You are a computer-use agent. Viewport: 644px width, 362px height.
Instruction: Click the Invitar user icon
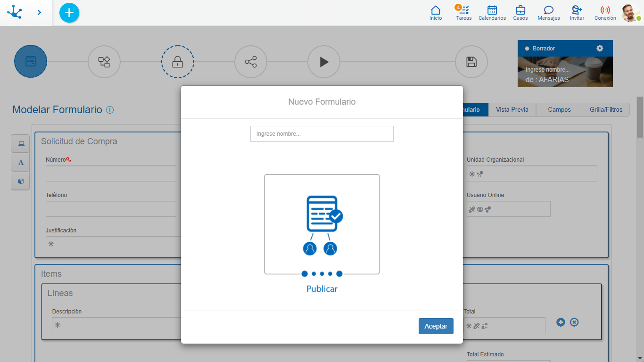[x=577, y=13]
